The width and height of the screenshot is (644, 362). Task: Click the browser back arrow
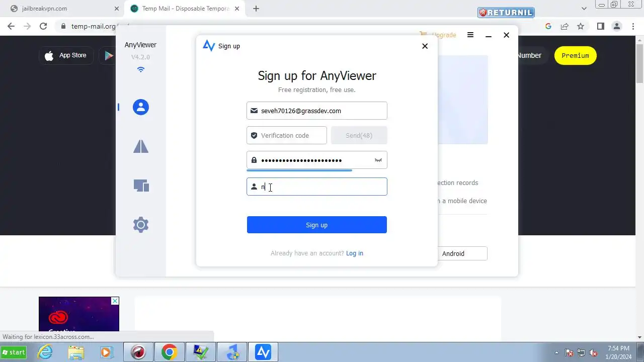(11, 26)
